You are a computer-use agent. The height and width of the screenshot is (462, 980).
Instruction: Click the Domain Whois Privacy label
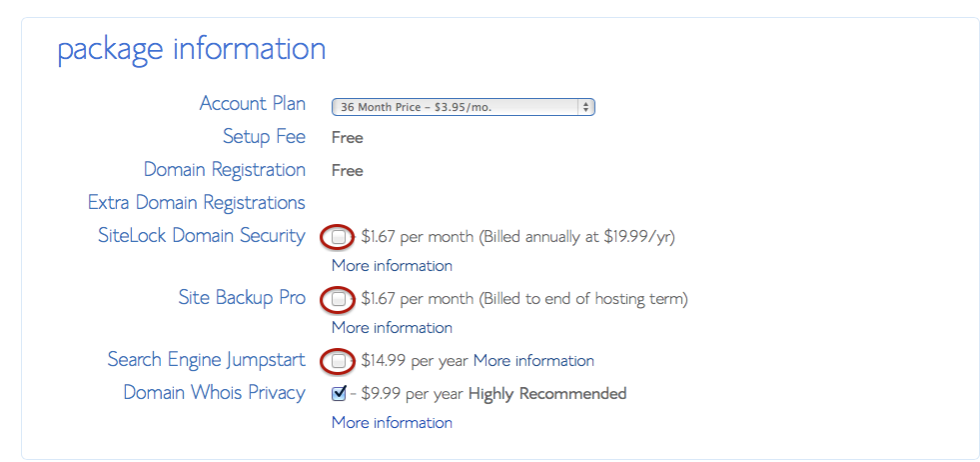coord(214,393)
